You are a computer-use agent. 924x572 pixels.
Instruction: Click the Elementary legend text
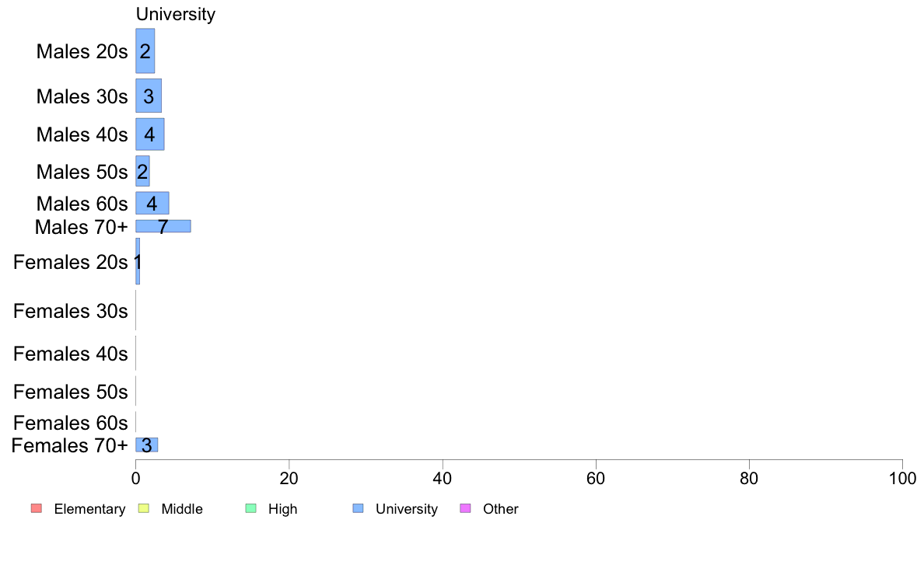[x=89, y=509]
